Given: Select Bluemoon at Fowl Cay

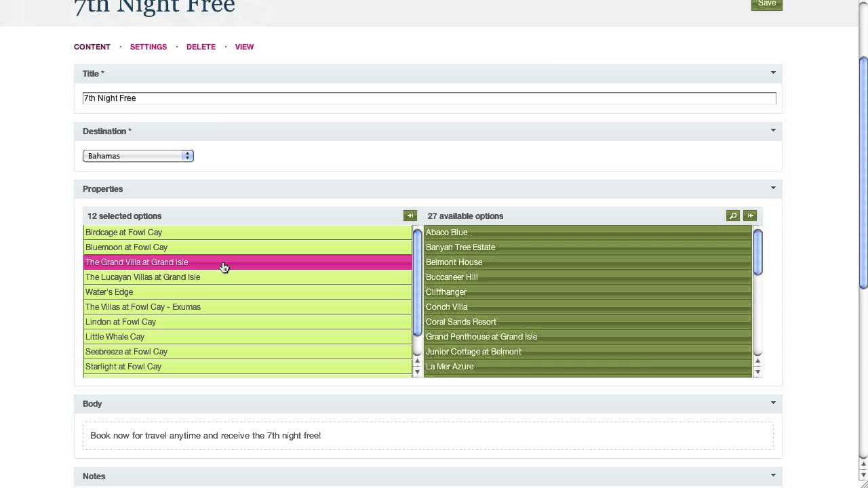Looking at the screenshot, I should point(248,247).
